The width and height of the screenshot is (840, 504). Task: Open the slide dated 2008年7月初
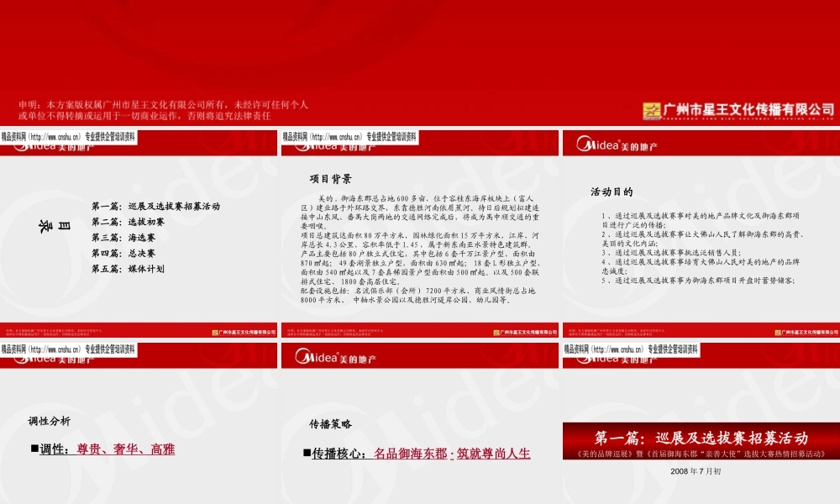click(701, 423)
